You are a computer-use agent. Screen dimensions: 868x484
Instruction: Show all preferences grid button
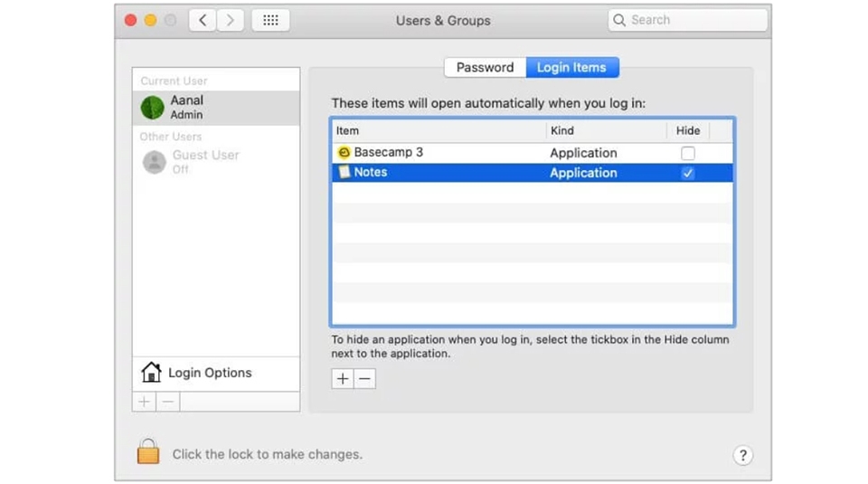click(x=270, y=21)
